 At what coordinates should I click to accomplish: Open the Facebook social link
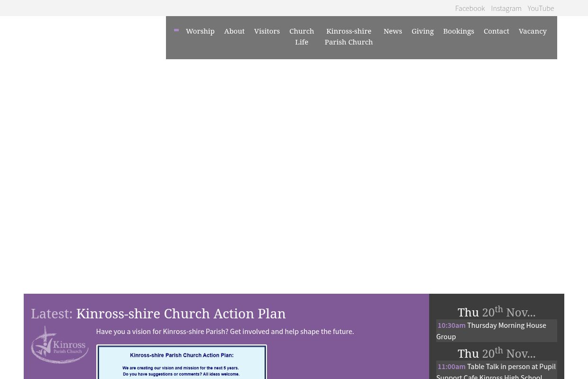point(470,8)
